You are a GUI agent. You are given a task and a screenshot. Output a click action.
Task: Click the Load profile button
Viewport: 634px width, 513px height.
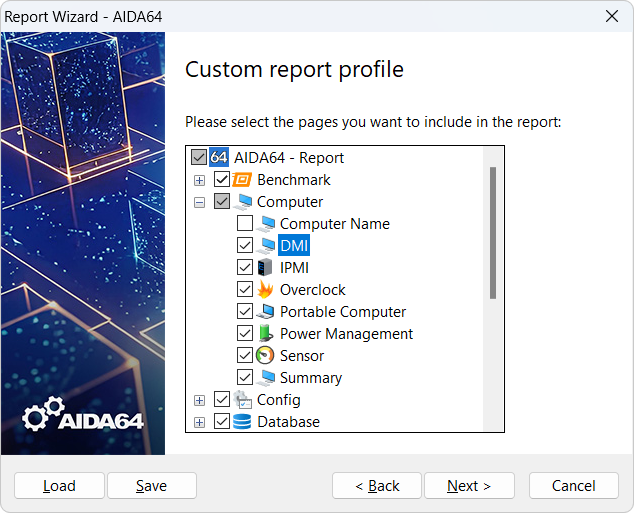click(59, 486)
